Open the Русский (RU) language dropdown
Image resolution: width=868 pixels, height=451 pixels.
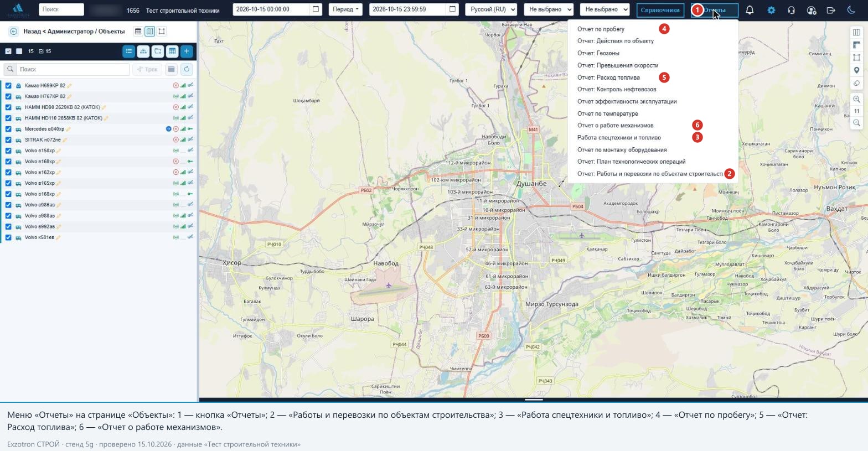[x=491, y=9]
